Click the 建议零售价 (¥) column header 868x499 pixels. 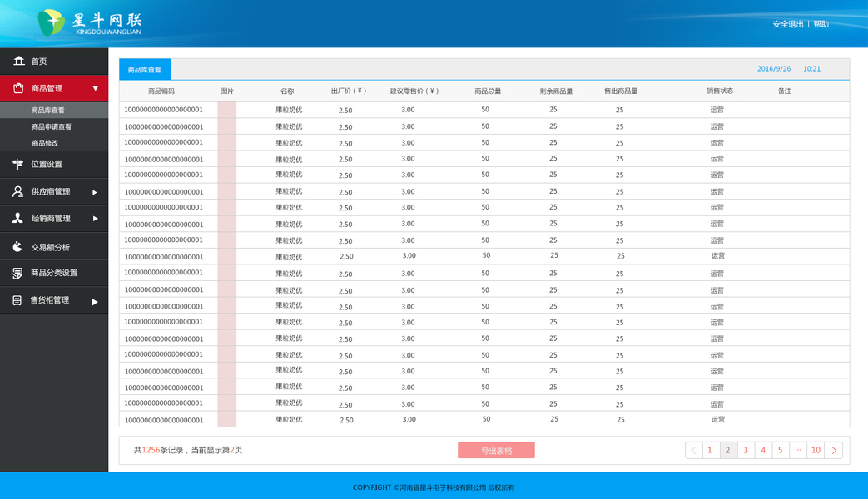coord(414,91)
